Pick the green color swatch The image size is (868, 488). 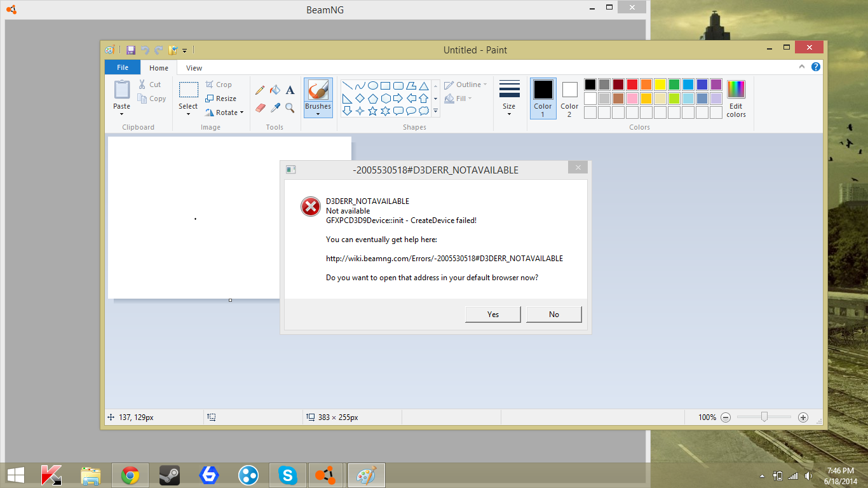click(674, 85)
